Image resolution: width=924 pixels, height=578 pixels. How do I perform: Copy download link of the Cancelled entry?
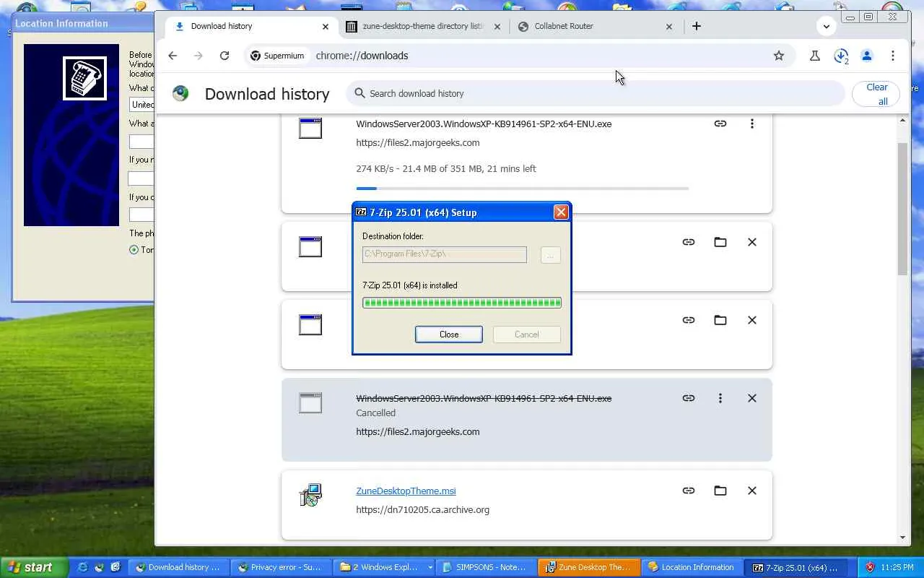point(689,398)
